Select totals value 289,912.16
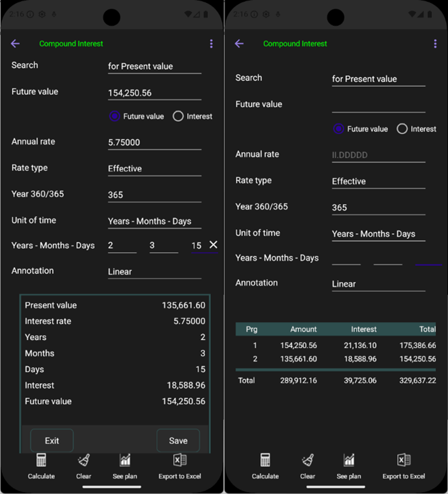Viewport: 448px width, 494px height. tap(299, 381)
